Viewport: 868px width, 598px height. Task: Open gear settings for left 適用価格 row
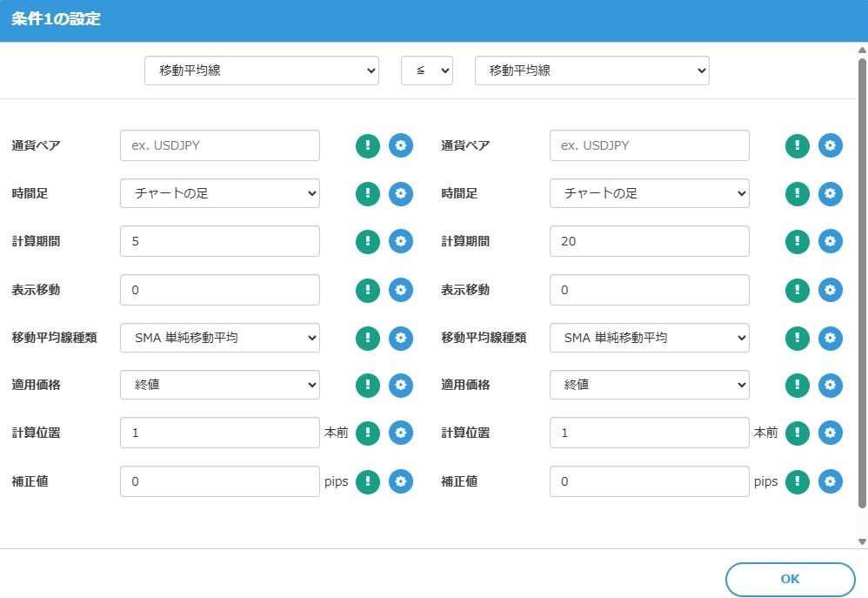(401, 385)
